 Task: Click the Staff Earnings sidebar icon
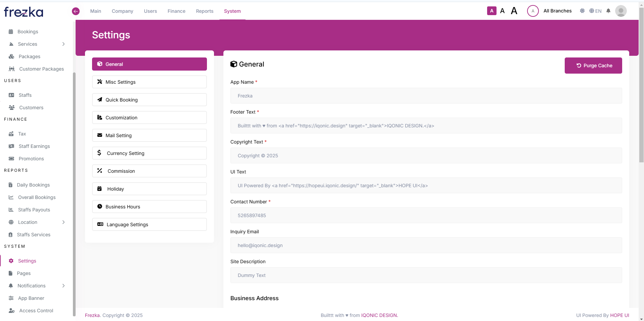(x=11, y=146)
